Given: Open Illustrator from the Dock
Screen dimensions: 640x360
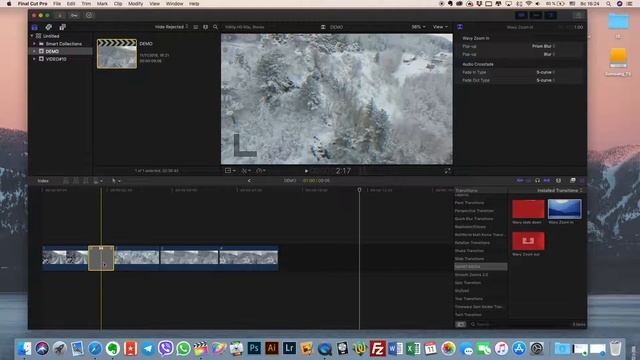Looking at the screenshot, I should pos(272,348).
